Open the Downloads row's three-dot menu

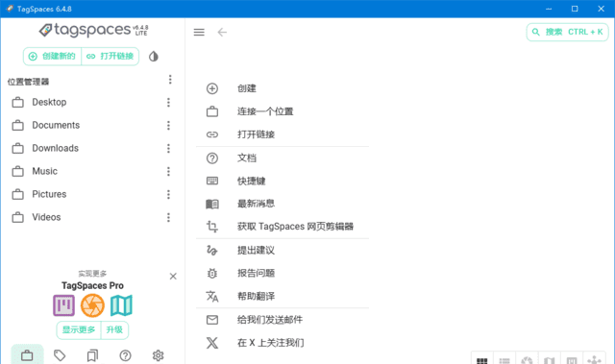click(168, 149)
